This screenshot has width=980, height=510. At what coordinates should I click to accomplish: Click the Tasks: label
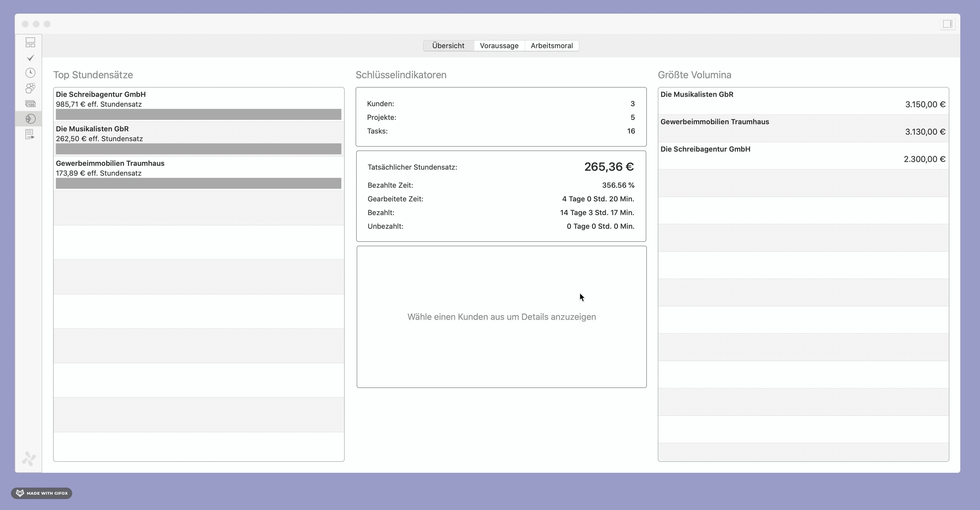click(x=377, y=131)
